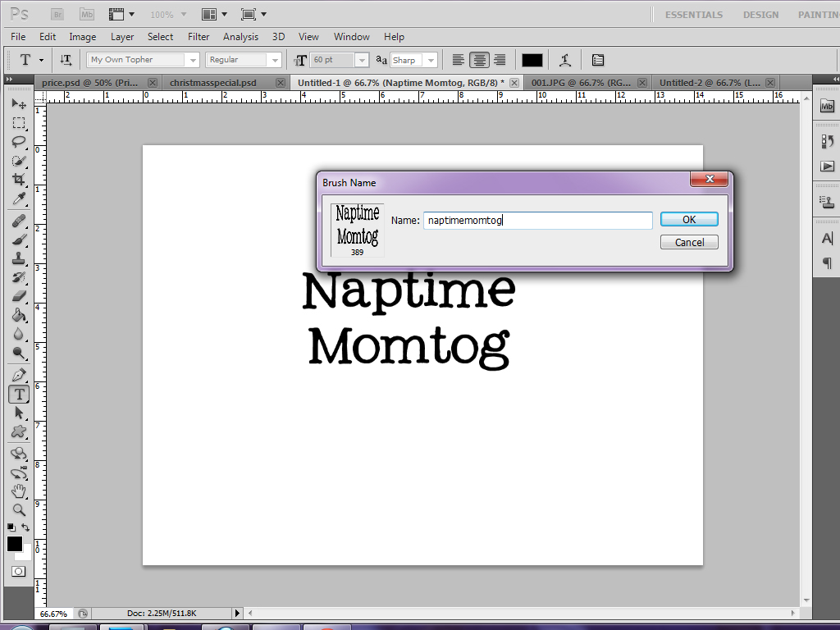Image resolution: width=840 pixels, height=630 pixels.
Task: Select the Path Selection tool
Action: [x=19, y=413]
